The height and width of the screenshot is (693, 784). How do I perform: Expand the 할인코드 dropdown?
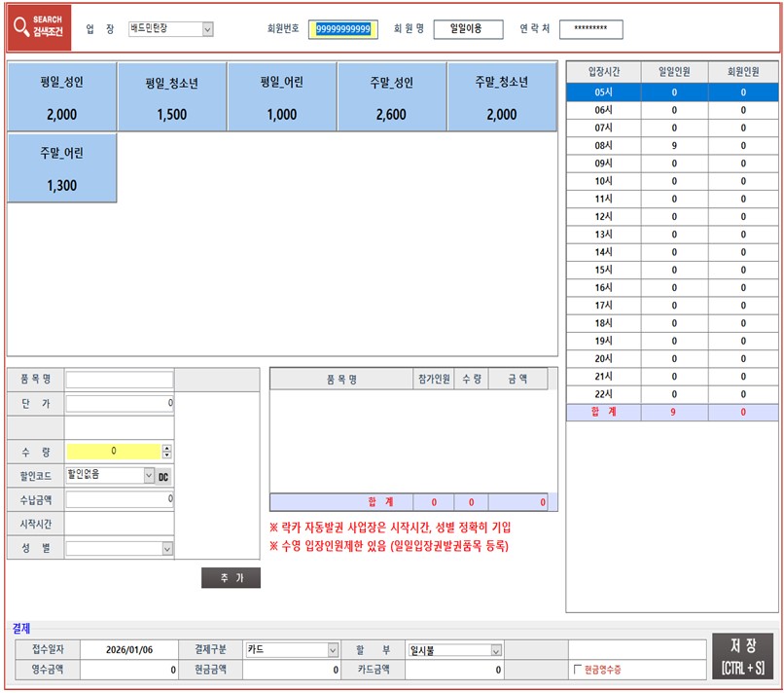tap(149, 476)
